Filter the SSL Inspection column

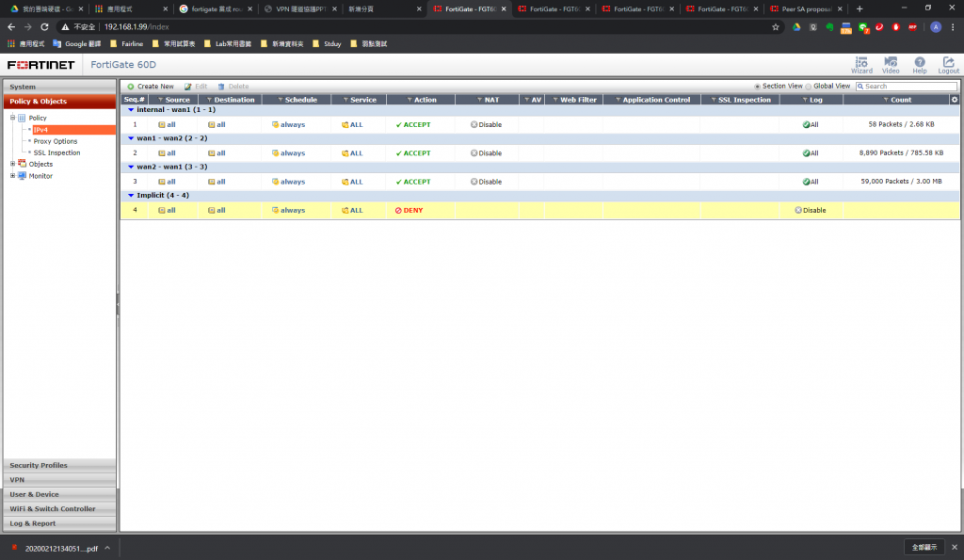coord(714,100)
